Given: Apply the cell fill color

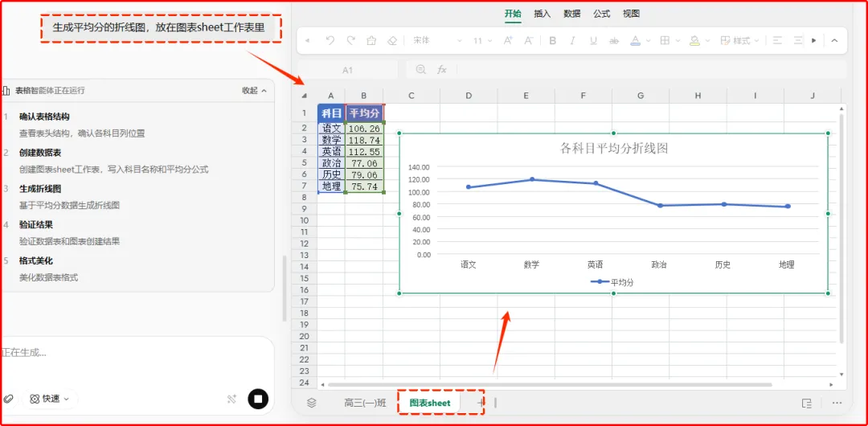Looking at the screenshot, I should (694, 40).
